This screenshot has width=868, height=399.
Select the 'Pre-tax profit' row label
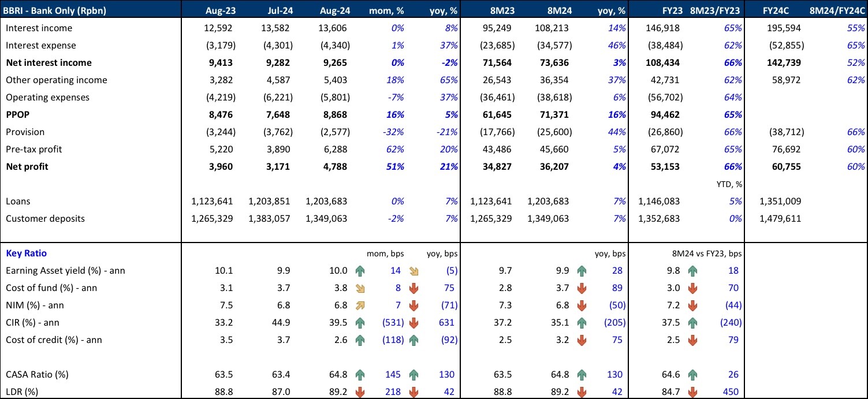(35, 149)
